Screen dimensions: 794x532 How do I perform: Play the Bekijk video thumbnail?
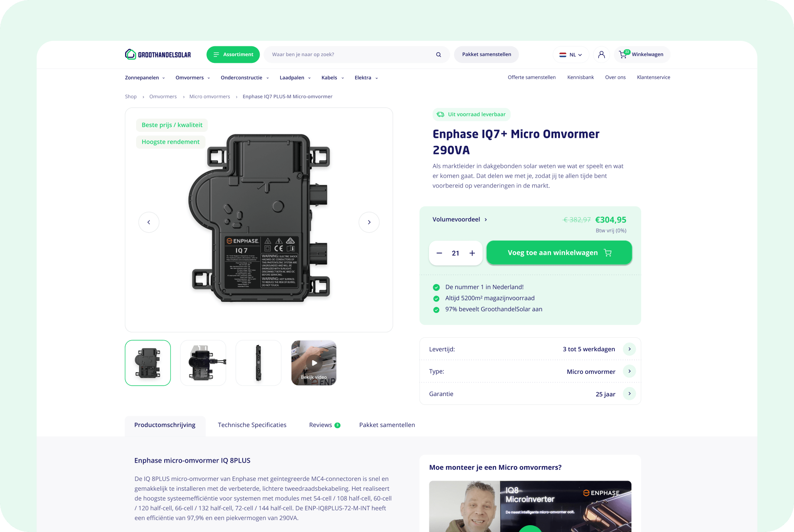(314, 363)
